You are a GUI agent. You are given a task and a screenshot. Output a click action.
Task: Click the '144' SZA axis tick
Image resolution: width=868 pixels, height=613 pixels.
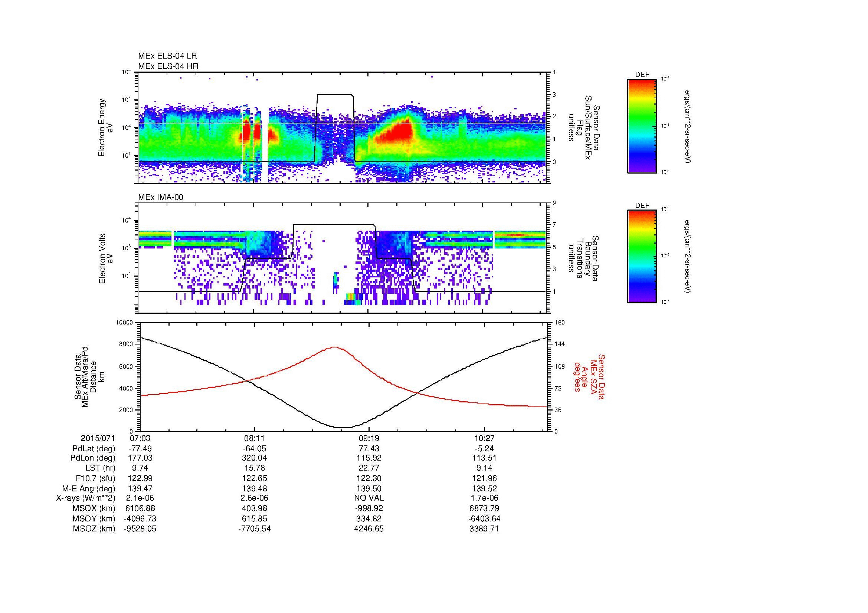pos(560,344)
